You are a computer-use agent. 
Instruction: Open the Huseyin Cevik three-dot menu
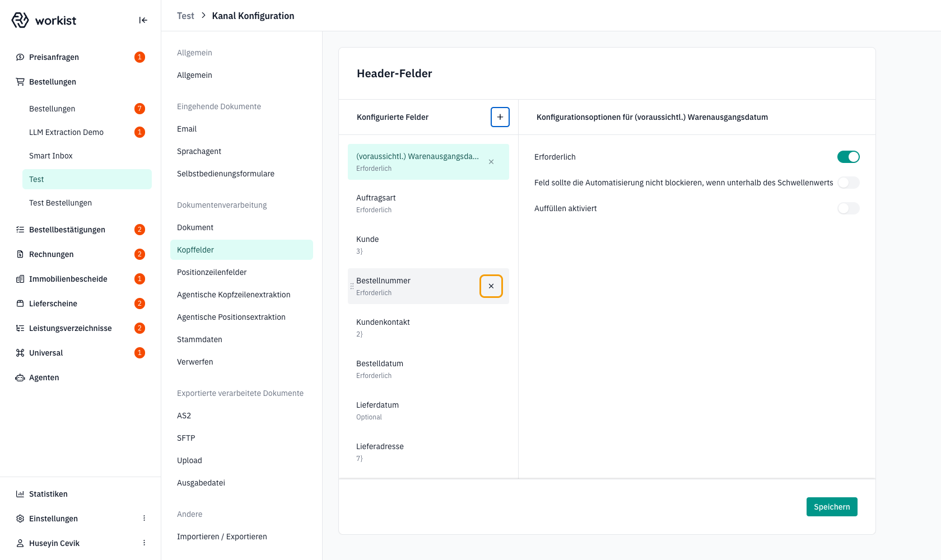(x=144, y=543)
